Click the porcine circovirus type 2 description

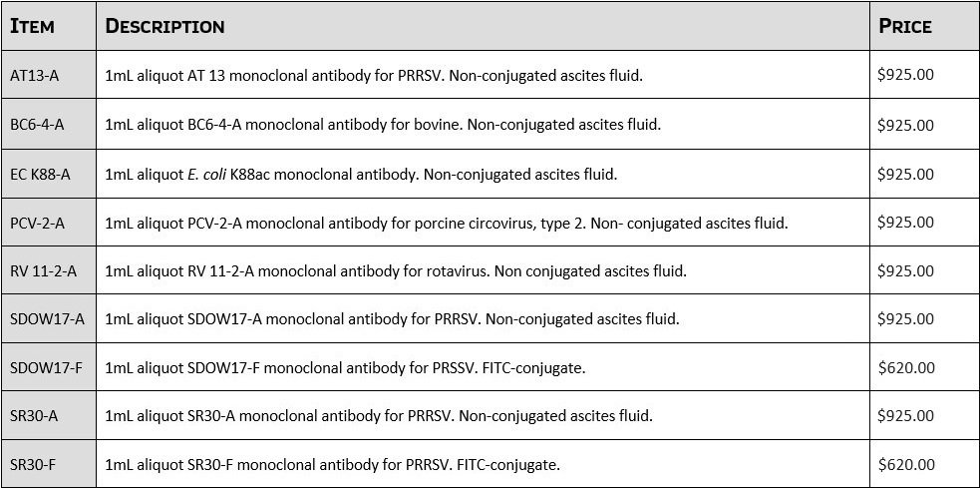point(446,223)
